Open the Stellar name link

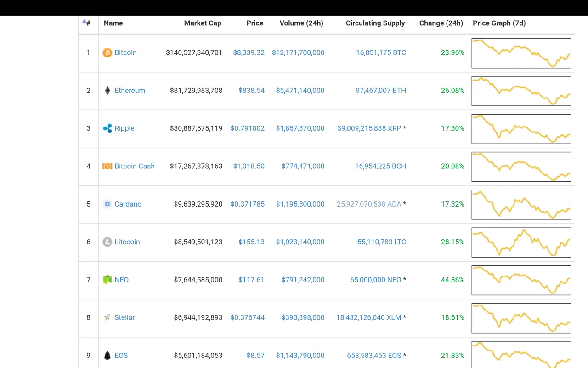pos(124,317)
